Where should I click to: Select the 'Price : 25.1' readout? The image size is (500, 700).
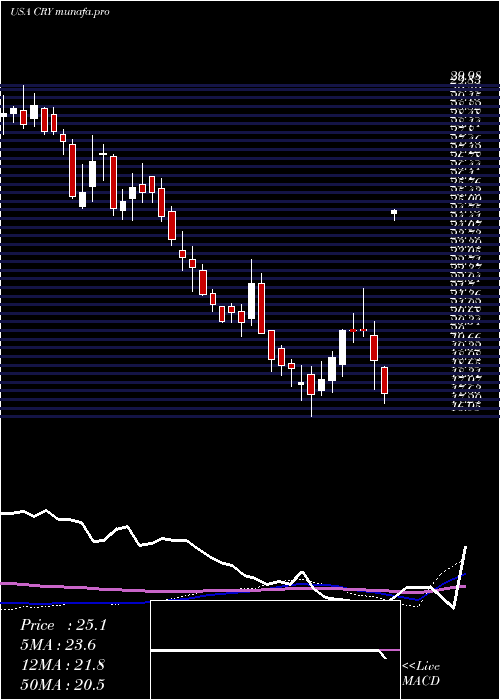[x=63, y=625]
